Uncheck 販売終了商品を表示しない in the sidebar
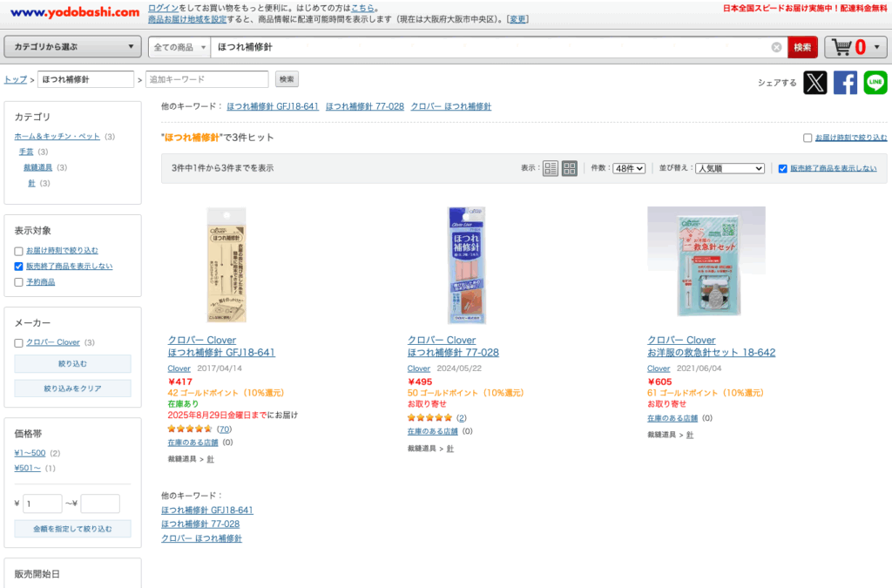This screenshot has width=892, height=588. pos(19,267)
